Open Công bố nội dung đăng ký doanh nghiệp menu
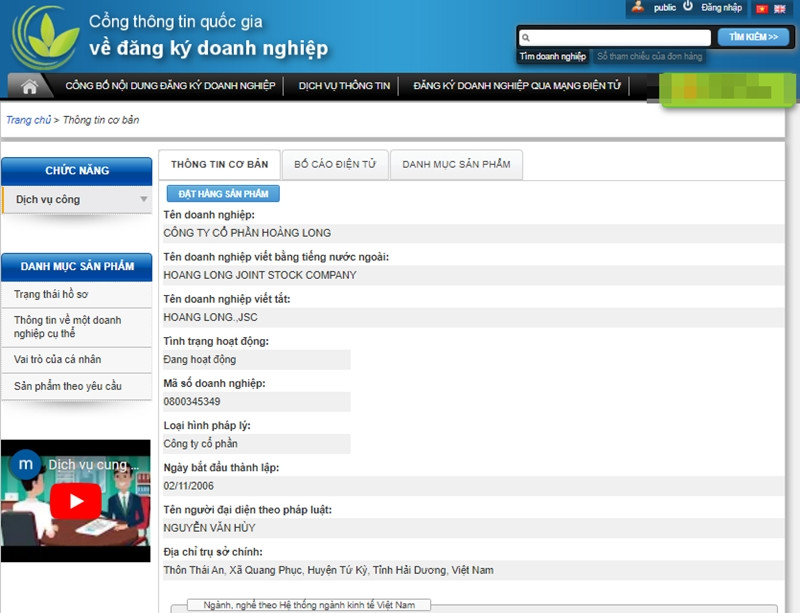The height and width of the screenshot is (613, 800). [x=170, y=86]
